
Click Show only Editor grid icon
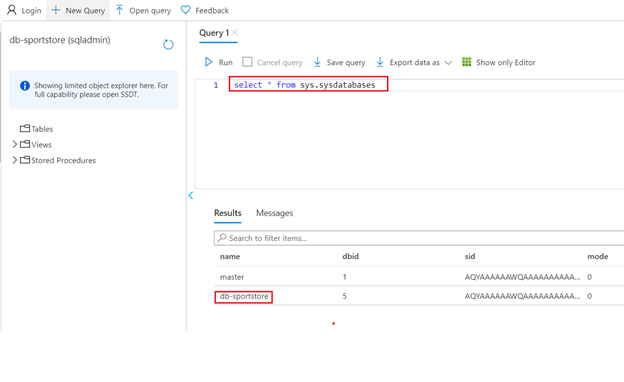click(466, 62)
